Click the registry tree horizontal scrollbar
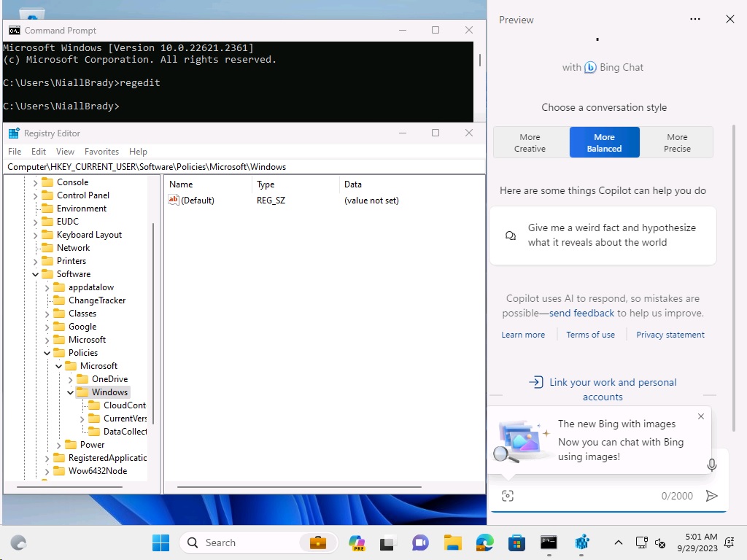 (69, 487)
